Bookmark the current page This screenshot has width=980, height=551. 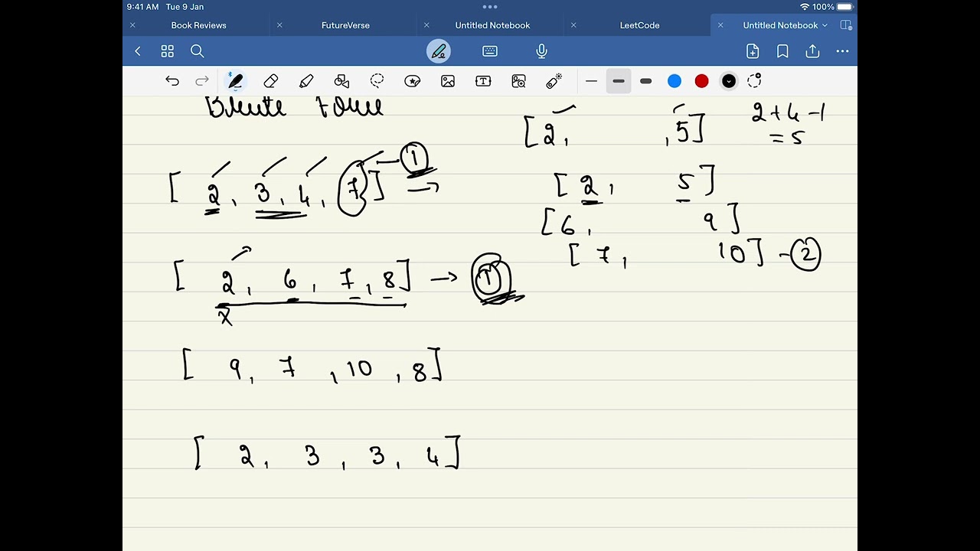click(782, 51)
